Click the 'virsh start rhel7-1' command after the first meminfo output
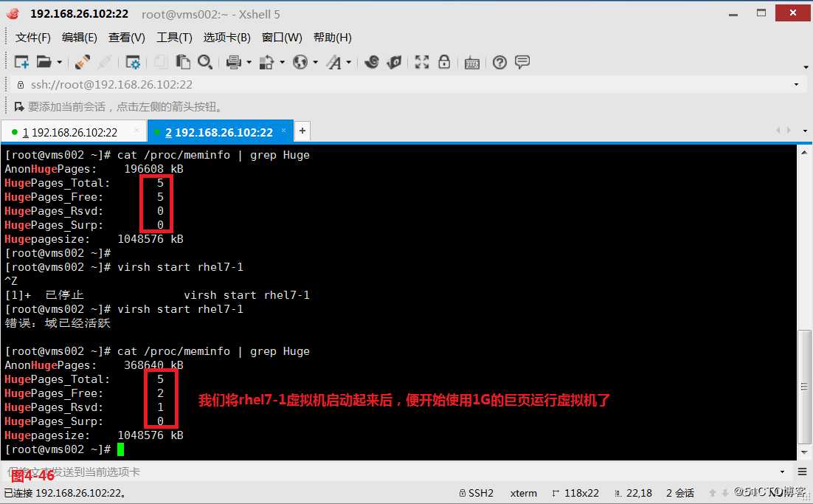The height and width of the screenshot is (504, 813). pyautogui.click(x=181, y=267)
